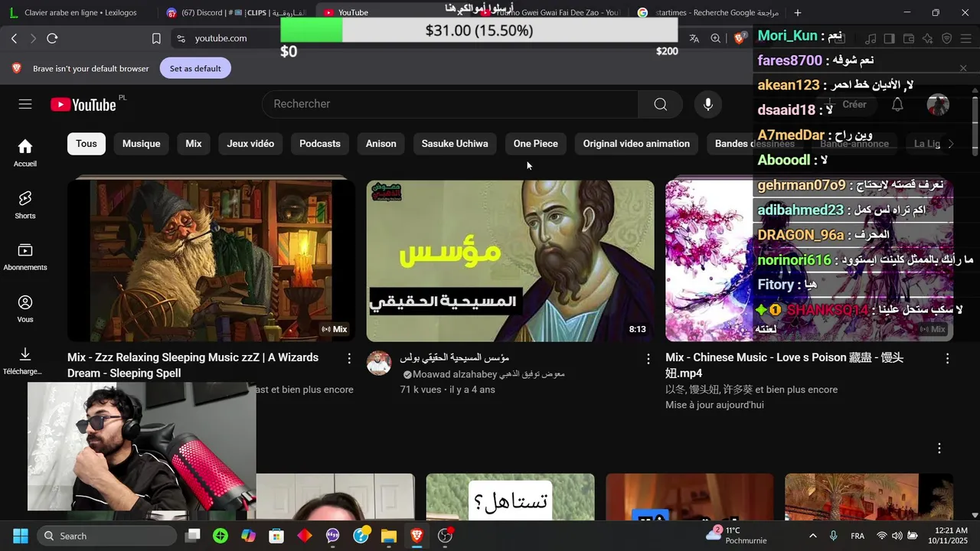Click Set as default browser button
Screen dimensions: 980x551
[195, 68]
